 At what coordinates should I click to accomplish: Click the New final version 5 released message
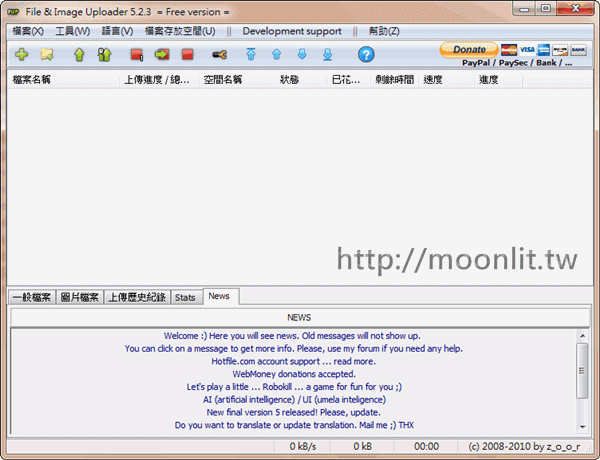point(293,412)
